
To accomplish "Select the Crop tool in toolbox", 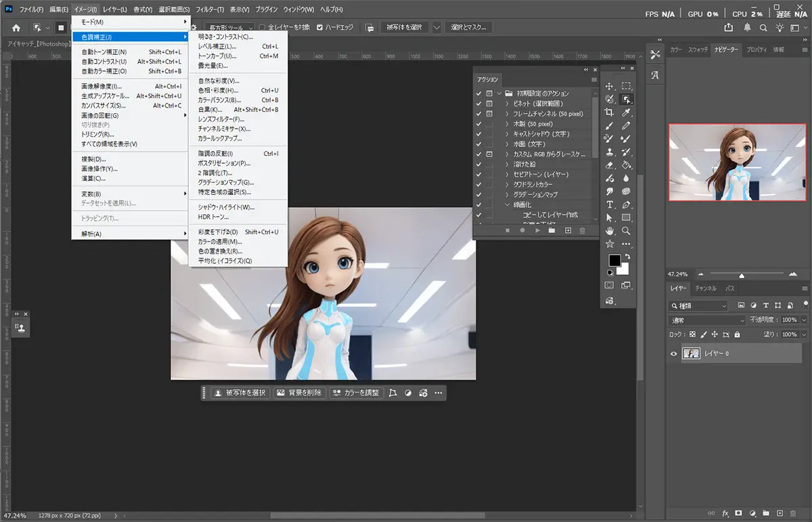I will [610, 112].
